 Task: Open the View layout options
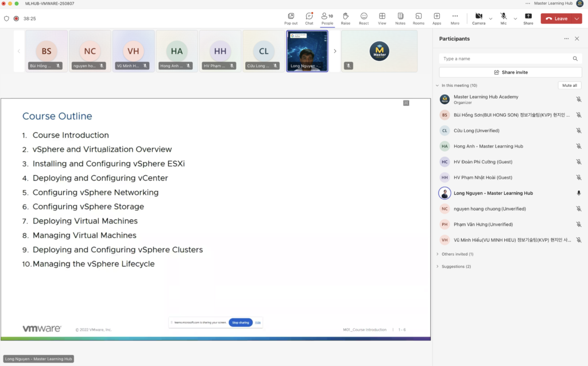coord(382,18)
